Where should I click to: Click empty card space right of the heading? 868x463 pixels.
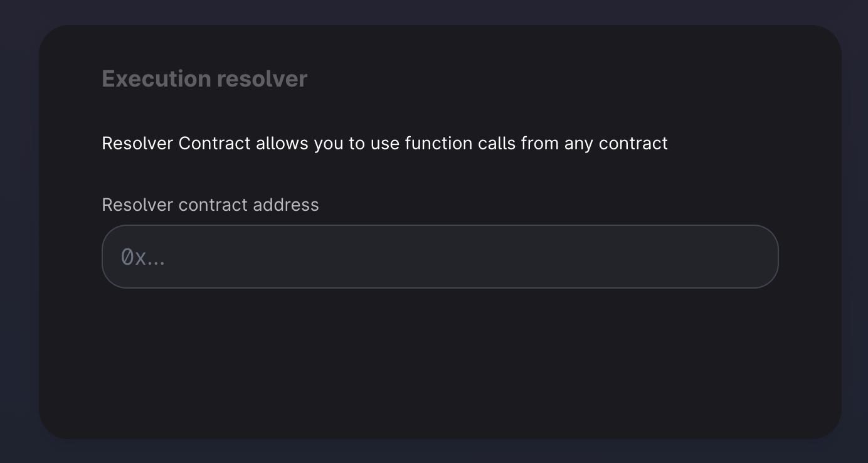click(x=564, y=79)
